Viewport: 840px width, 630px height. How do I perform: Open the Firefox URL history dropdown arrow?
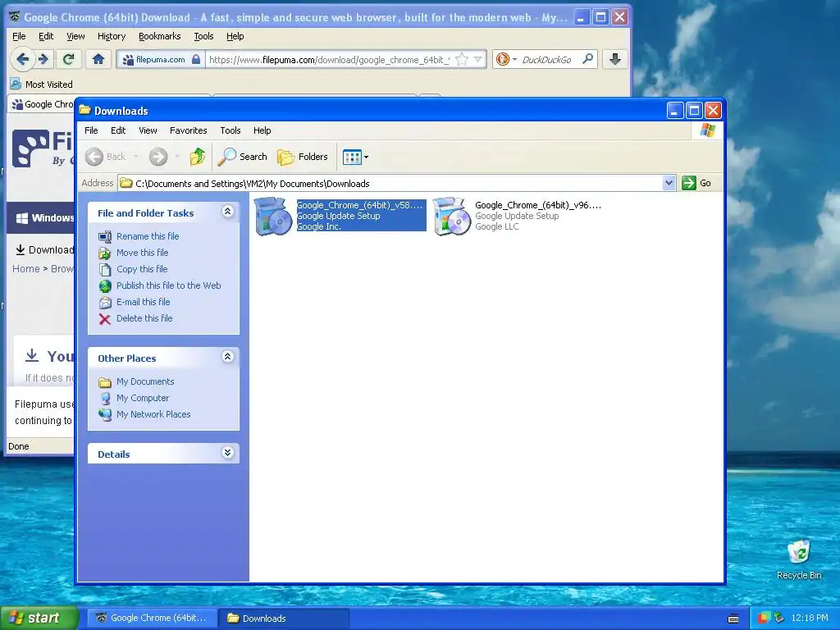478,59
